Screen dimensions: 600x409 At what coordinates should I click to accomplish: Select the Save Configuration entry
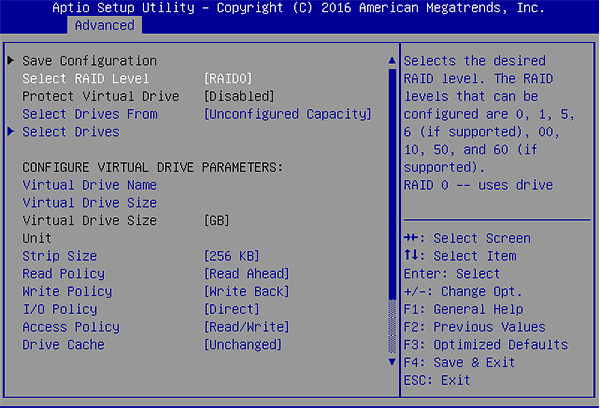pyautogui.click(x=89, y=61)
